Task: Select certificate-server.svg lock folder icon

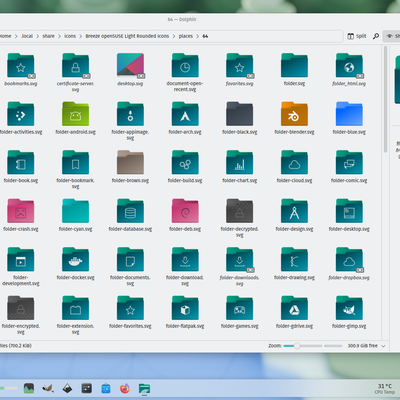Action: click(x=76, y=66)
